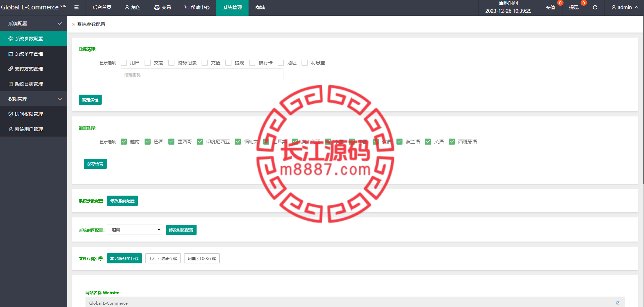Click the 修改系统配置 button

122,201
